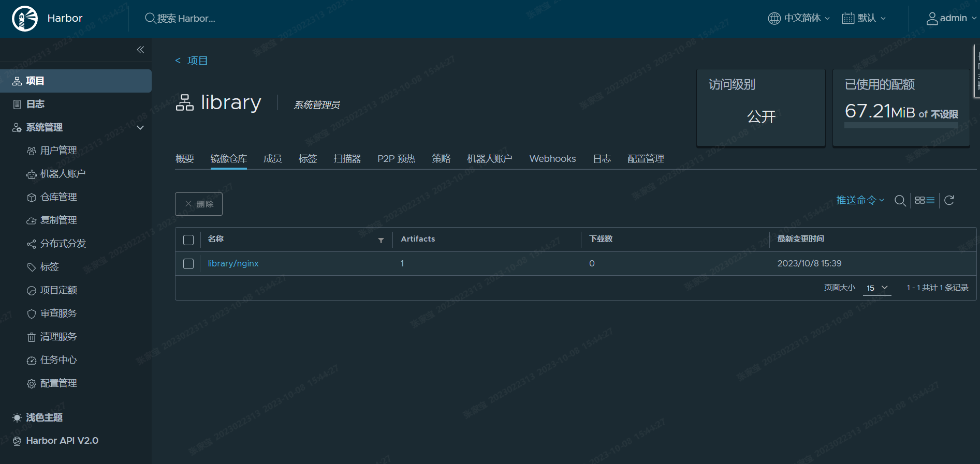Click the 公开 access level value

tap(761, 116)
